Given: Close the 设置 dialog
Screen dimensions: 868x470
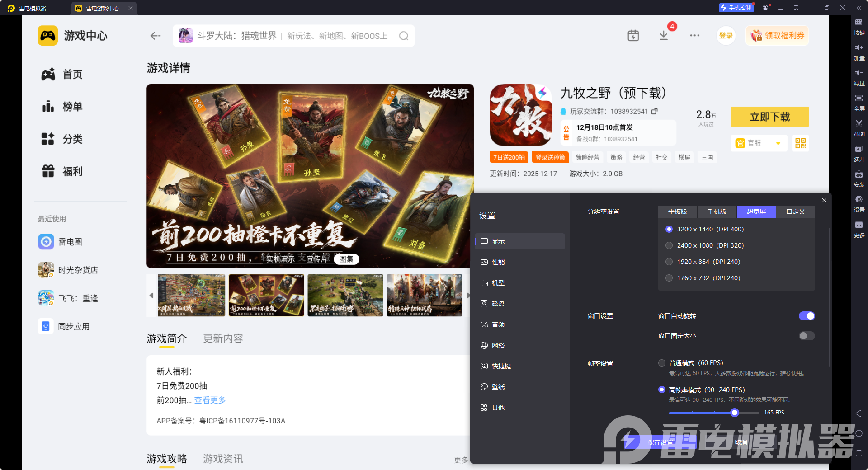Looking at the screenshot, I should [x=824, y=200].
